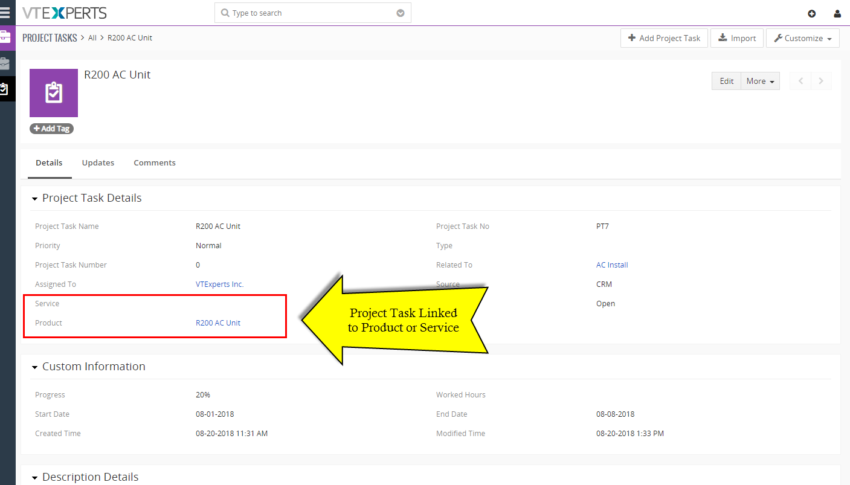Click the Source value CRM

[x=604, y=284]
